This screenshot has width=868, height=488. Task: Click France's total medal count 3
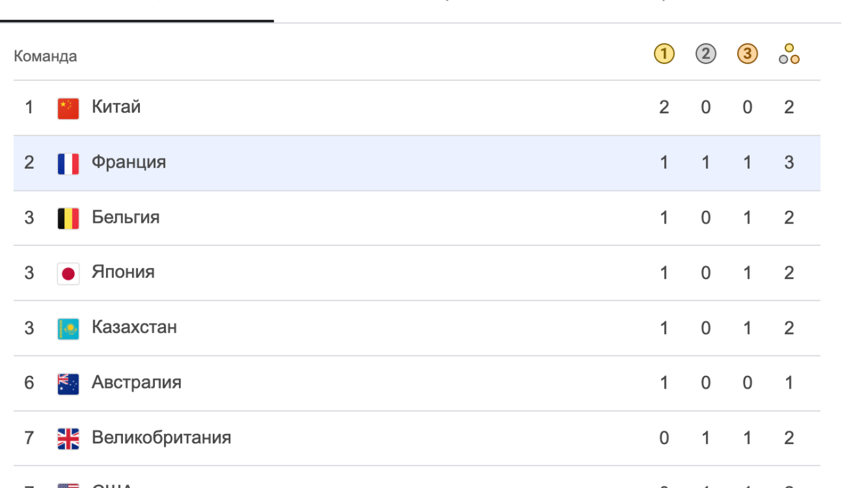(x=789, y=163)
